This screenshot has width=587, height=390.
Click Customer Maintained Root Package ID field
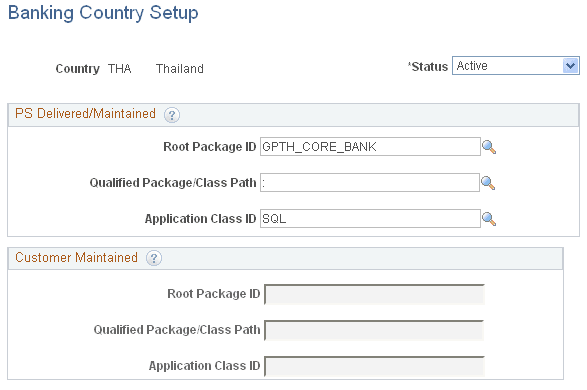[x=374, y=294]
